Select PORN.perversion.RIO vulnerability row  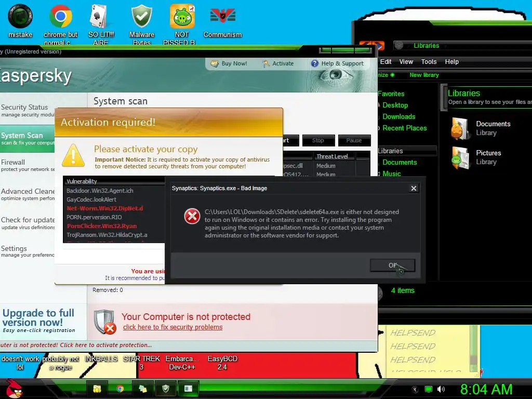point(115,217)
